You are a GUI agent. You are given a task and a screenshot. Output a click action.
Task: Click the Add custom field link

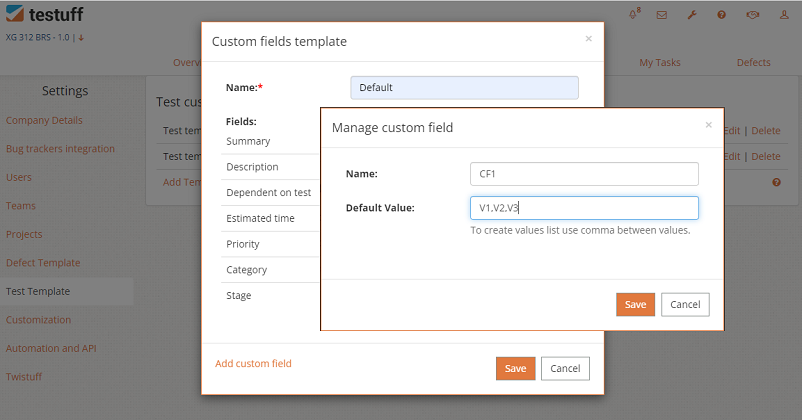pos(253,363)
